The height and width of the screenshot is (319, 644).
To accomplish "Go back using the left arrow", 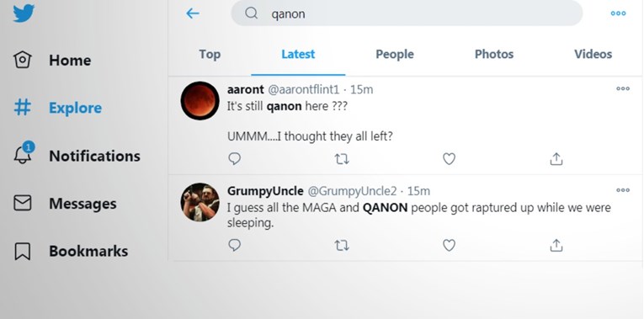I will click(193, 13).
